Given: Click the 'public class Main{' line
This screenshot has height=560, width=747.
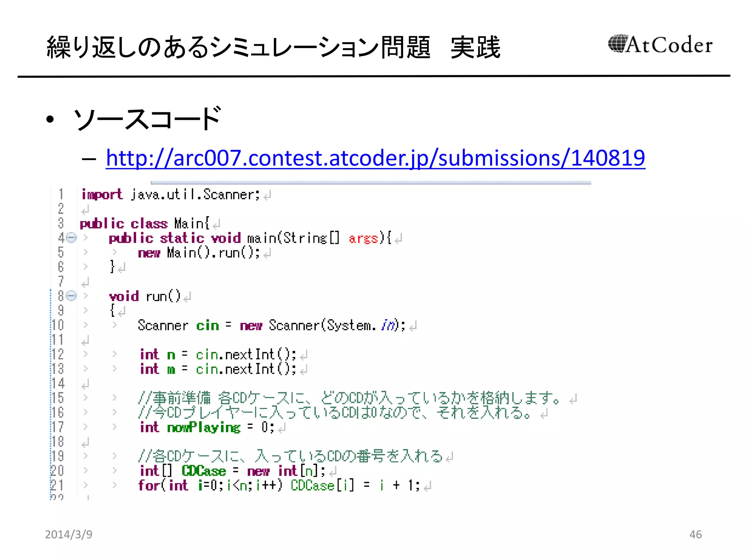Looking at the screenshot, I should [144, 223].
